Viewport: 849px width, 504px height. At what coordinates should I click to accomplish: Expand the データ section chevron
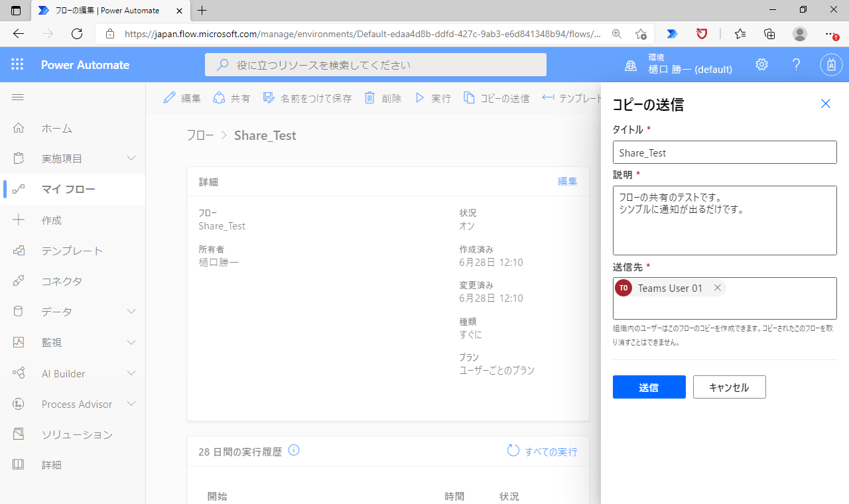pyautogui.click(x=131, y=312)
